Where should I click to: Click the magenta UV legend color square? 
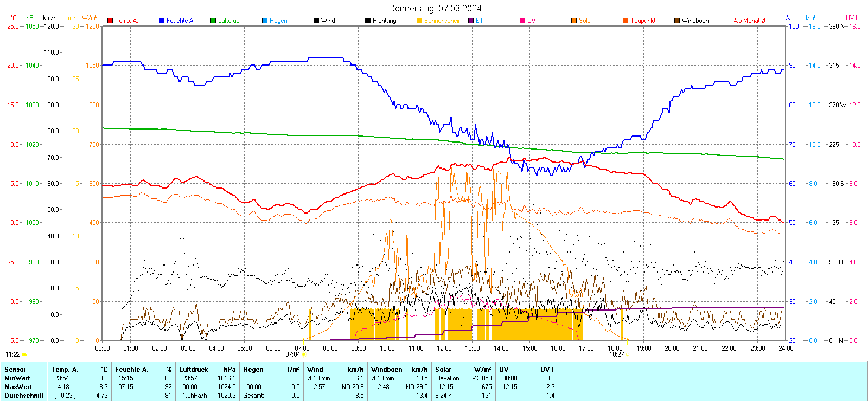pyautogui.click(x=522, y=21)
